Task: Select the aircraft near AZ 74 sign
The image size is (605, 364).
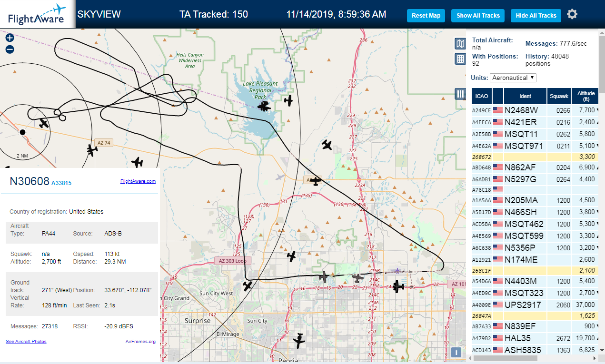Action: click(91, 150)
